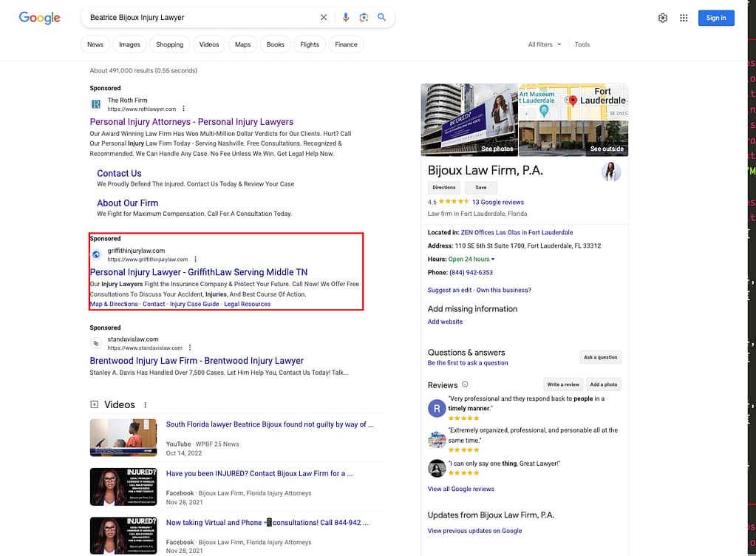The image size is (756, 556).
Task: Open the See photos building thumbnail
Action: (469, 120)
